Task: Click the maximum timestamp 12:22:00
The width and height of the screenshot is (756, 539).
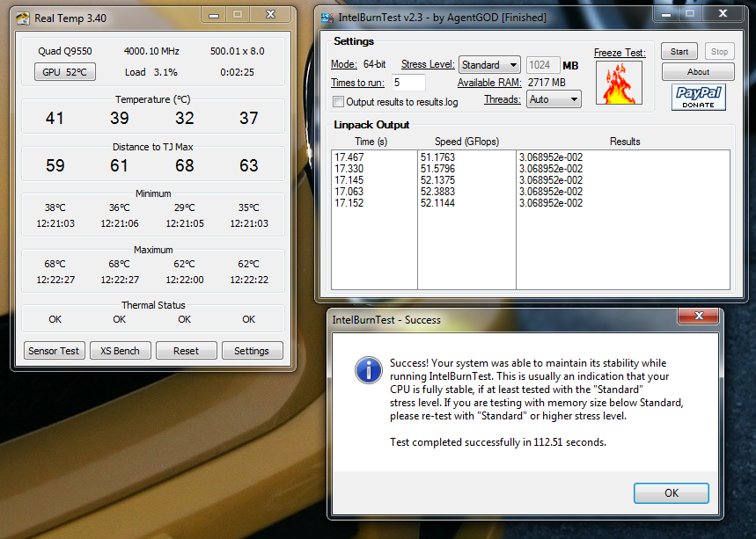Action: click(x=185, y=280)
